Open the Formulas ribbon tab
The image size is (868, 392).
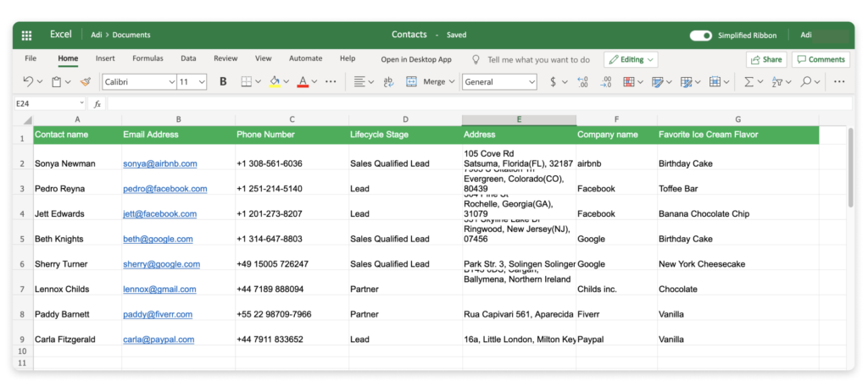click(x=147, y=58)
